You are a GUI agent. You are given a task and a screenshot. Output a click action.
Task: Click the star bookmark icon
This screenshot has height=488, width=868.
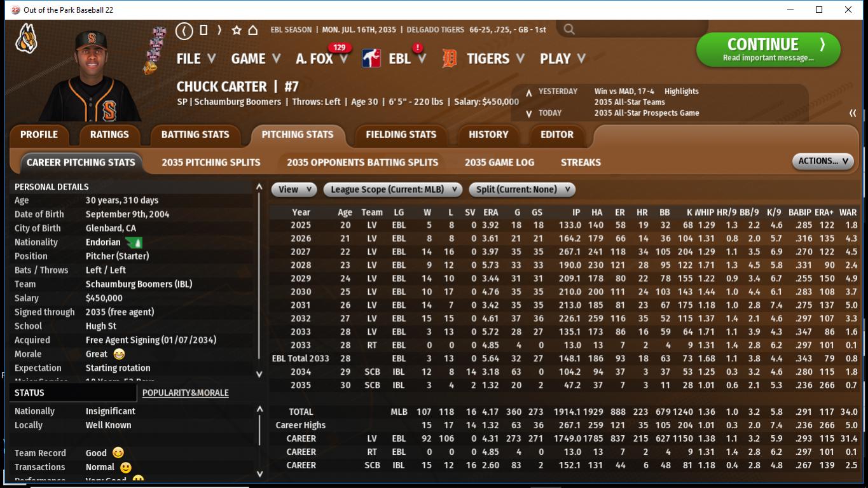237,30
